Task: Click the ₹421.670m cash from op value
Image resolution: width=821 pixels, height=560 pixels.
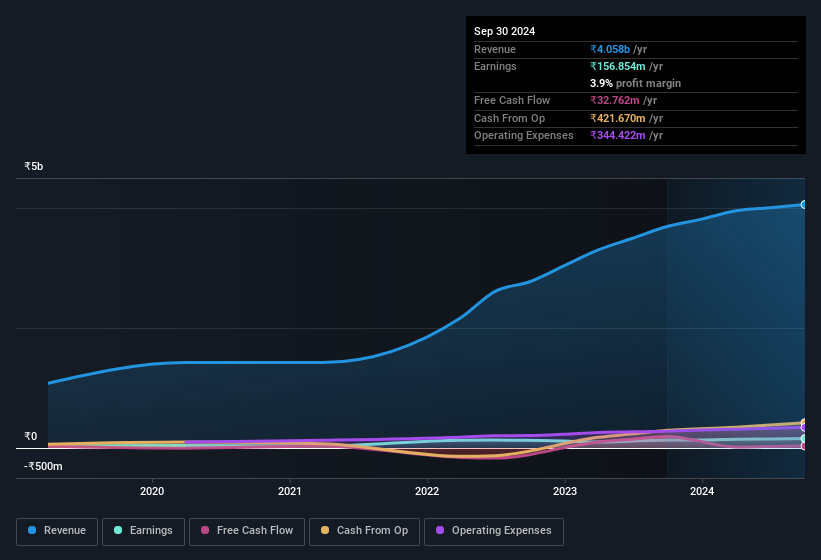Action: point(618,118)
